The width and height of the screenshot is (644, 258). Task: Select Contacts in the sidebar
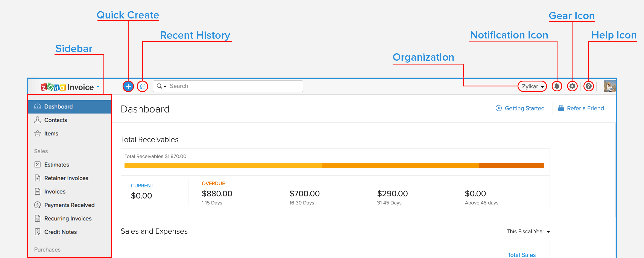tap(56, 120)
